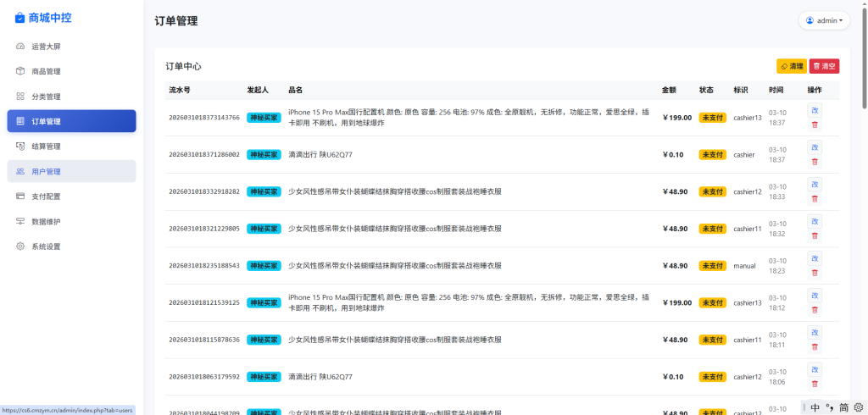Click the grid icon beside 分类管理
This screenshot has height=415, width=868.
click(x=20, y=97)
